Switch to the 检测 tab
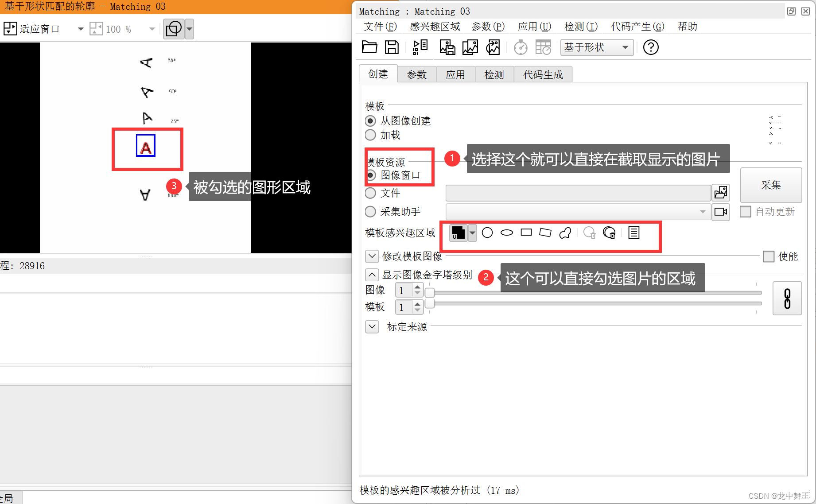Viewport: 816px width, 504px height. pos(494,74)
